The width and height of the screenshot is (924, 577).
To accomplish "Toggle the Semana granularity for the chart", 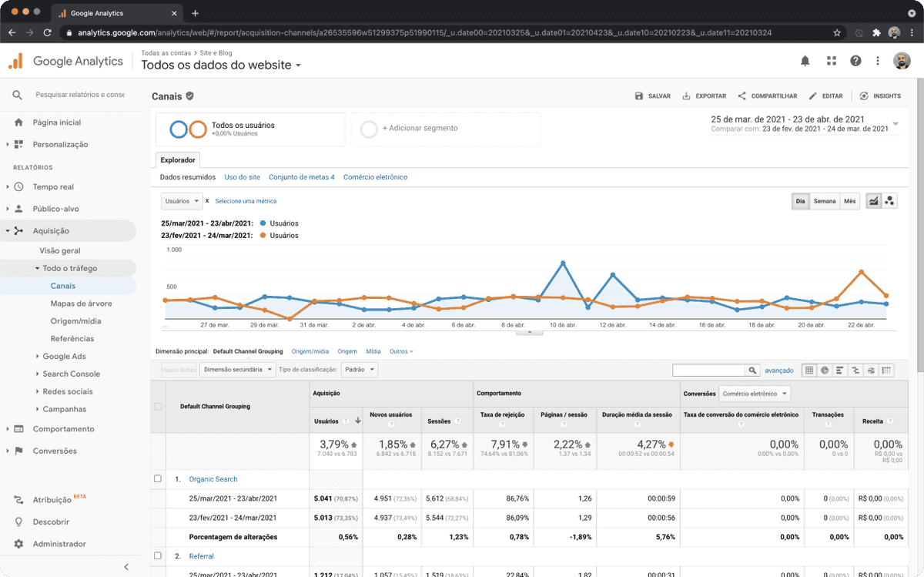I will pos(825,201).
